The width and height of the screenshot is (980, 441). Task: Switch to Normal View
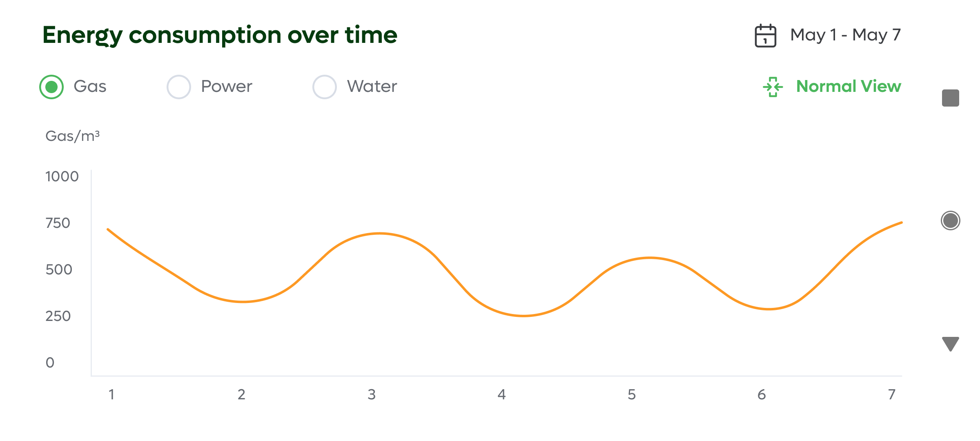click(x=849, y=87)
